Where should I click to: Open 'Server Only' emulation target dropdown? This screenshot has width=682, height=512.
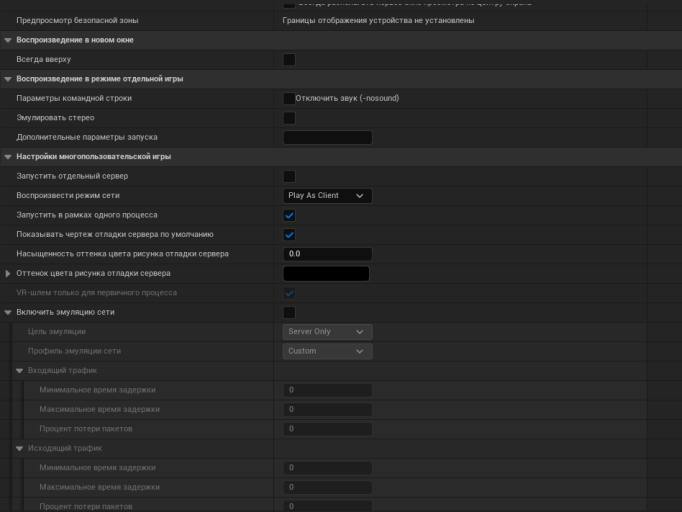[328, 332]
